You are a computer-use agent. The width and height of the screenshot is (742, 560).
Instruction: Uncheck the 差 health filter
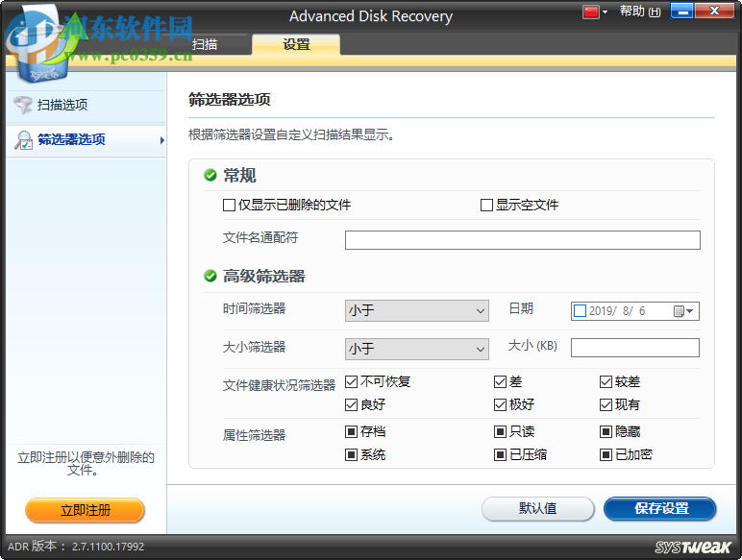pyautogui.click(x=500, y=381)
